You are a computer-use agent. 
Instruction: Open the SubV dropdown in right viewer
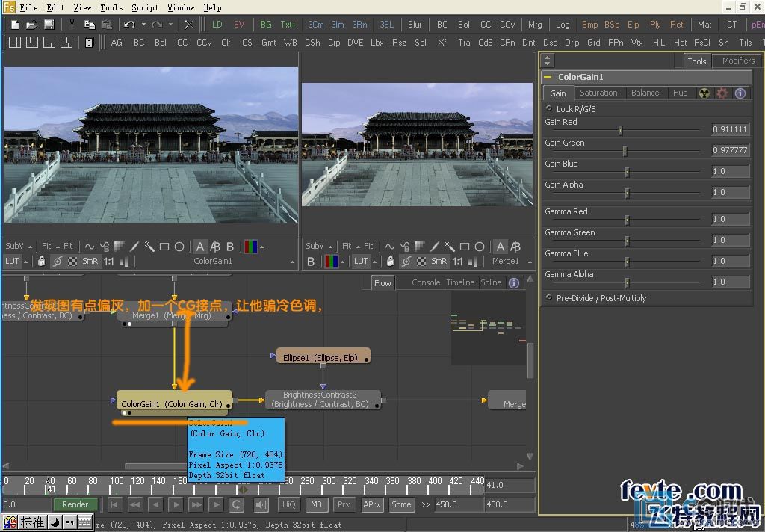[318, 246]
